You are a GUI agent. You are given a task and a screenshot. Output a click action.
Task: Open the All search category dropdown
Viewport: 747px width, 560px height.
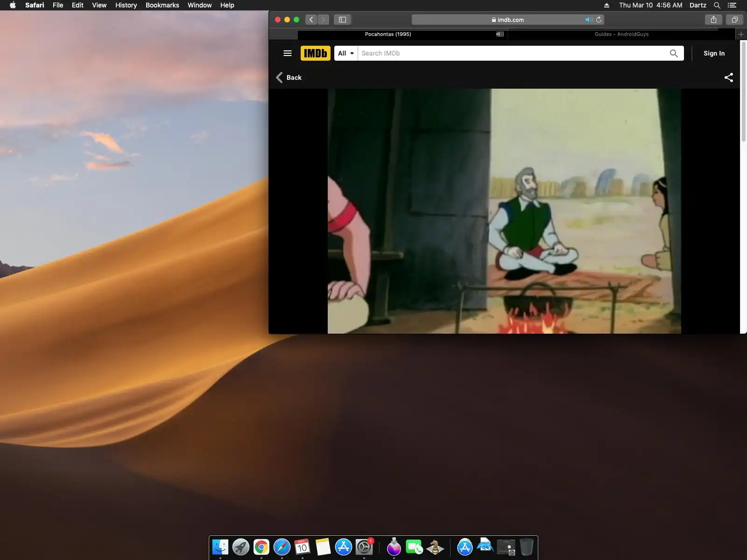pyautogui.click(x=346, y=53)
